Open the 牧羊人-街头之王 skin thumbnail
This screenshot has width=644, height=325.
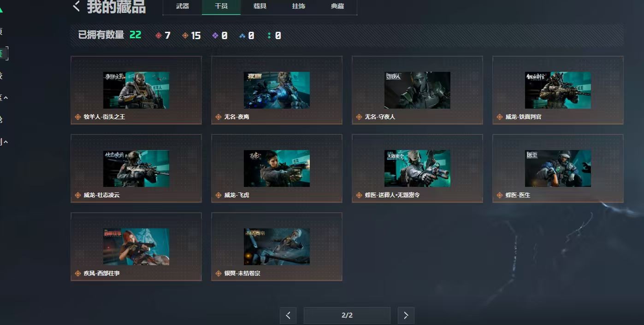[x=136, y=90]
